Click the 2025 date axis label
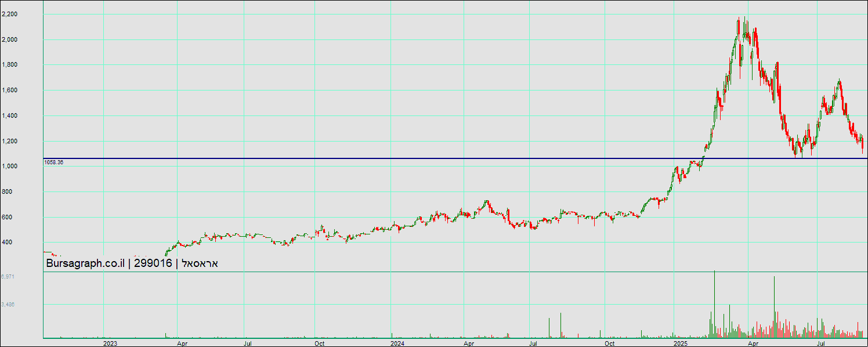The image size is (868, 347). pyautogui.click(x=682, y=344)
